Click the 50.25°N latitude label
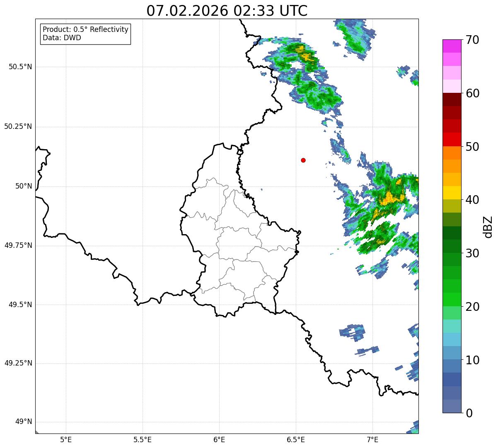This screenshot has width=498, height=448. [18, 126]
